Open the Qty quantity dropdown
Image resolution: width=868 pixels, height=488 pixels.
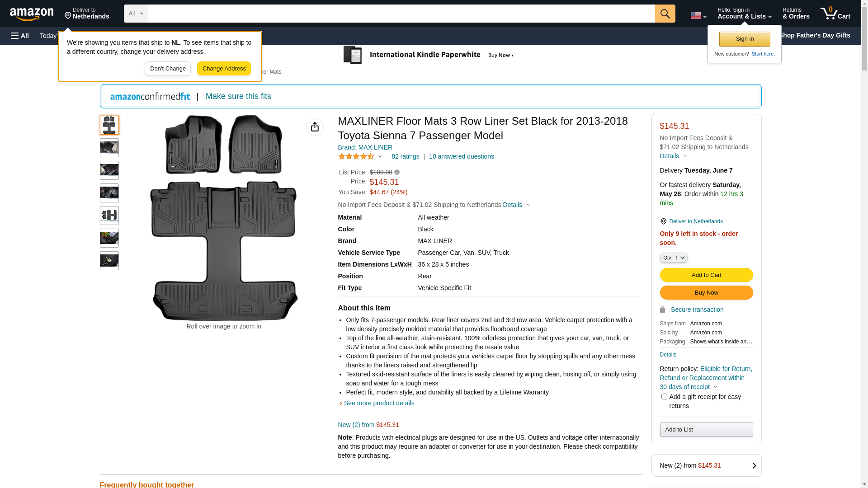673,258
